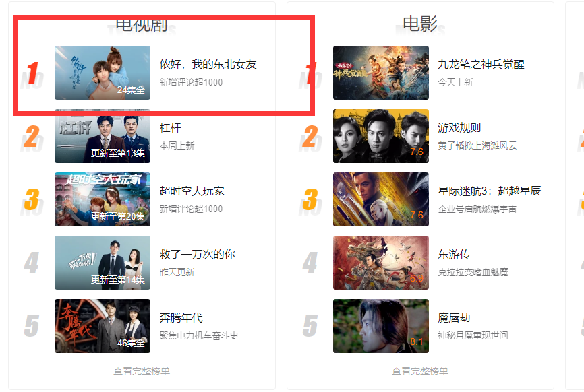Click the 杠杆 title link
The height and width of the screenshot is (392, 584).
tap(170, 128)
